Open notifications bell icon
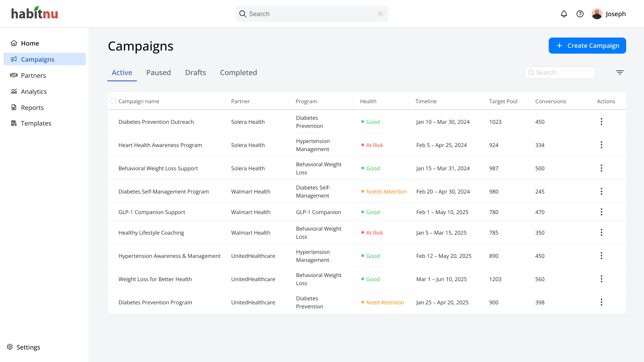 click(x=564, y=14)
